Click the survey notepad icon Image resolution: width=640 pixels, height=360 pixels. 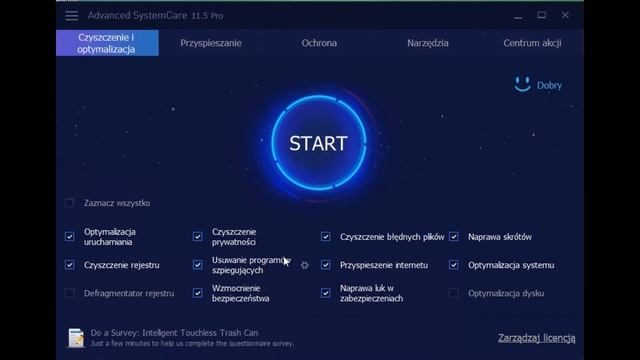coord(76,338)
